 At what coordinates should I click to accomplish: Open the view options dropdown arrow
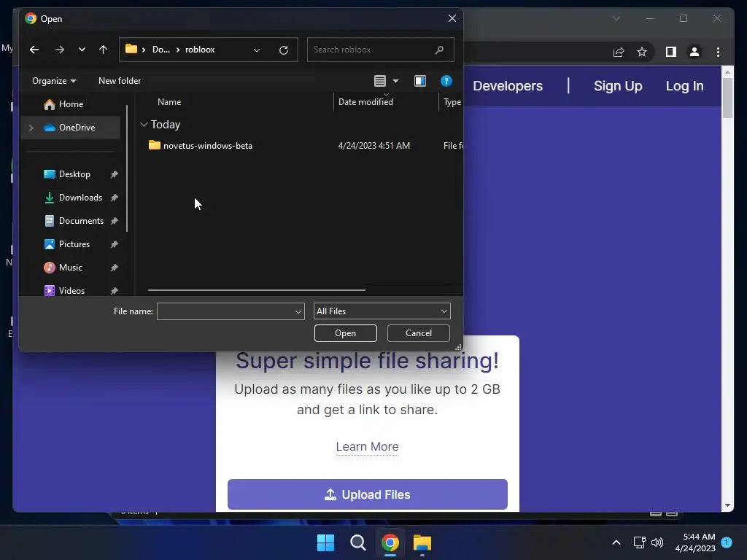point(395,81)
